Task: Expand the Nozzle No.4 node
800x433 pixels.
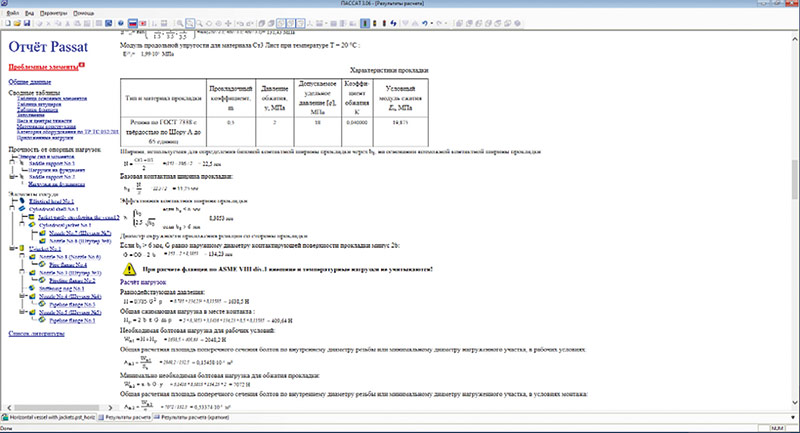Action: click(x=22, y=296)
